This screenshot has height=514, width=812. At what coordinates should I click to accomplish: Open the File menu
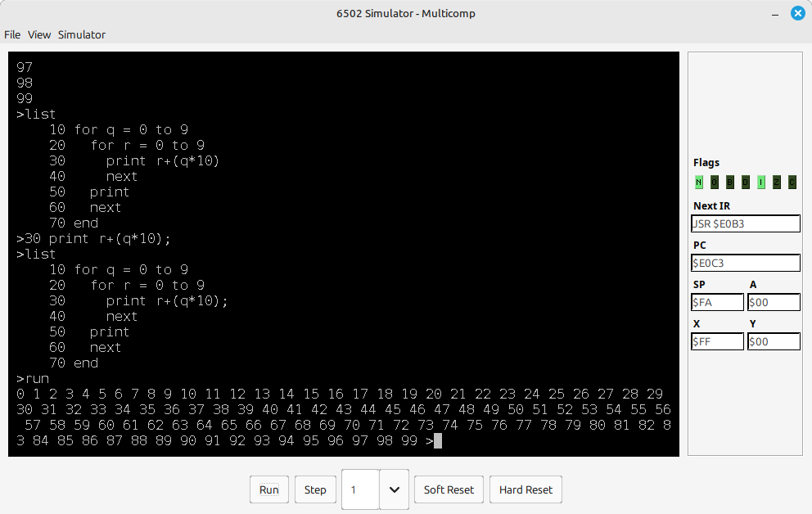[12, 34]
